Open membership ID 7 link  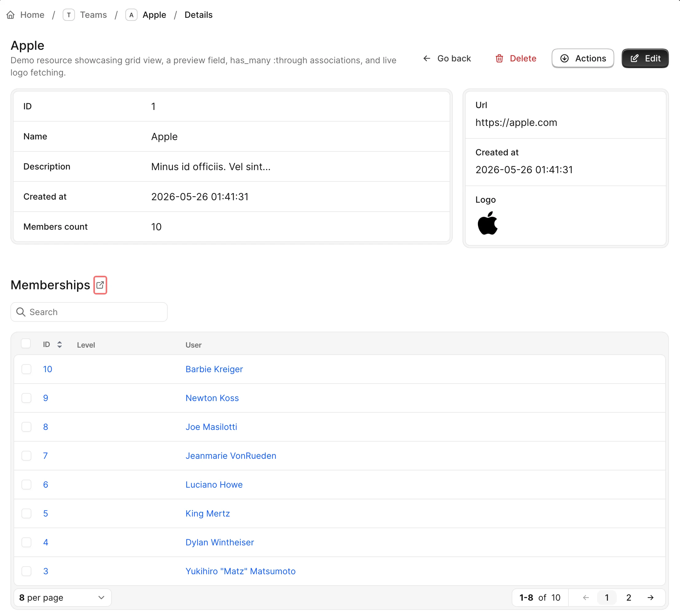click(45, 455)
